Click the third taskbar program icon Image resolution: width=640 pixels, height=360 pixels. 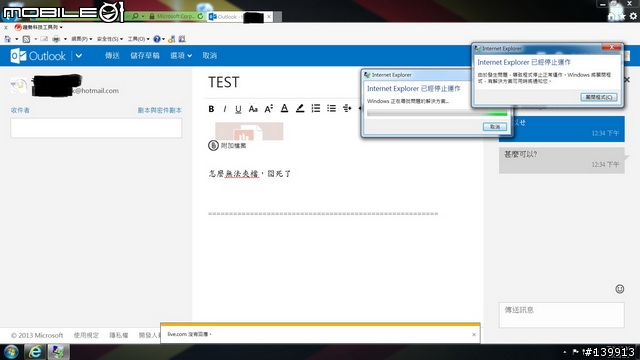pos(58,352)
